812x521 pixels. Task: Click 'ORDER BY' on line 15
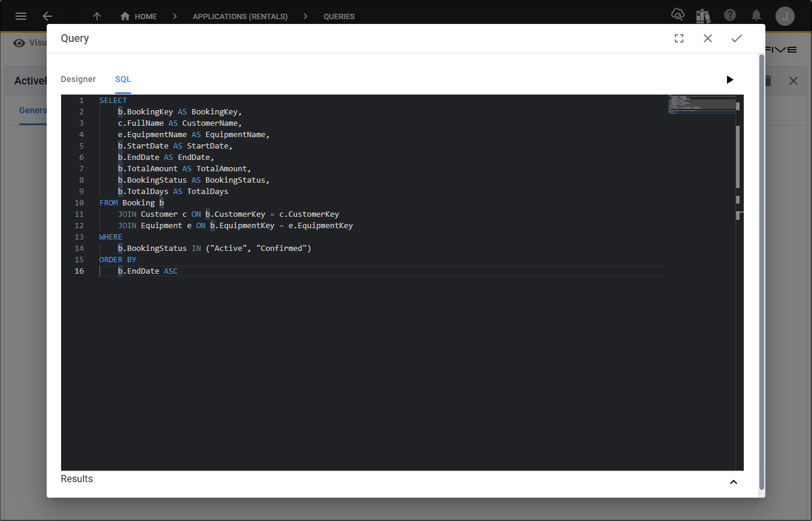point(118,260)
